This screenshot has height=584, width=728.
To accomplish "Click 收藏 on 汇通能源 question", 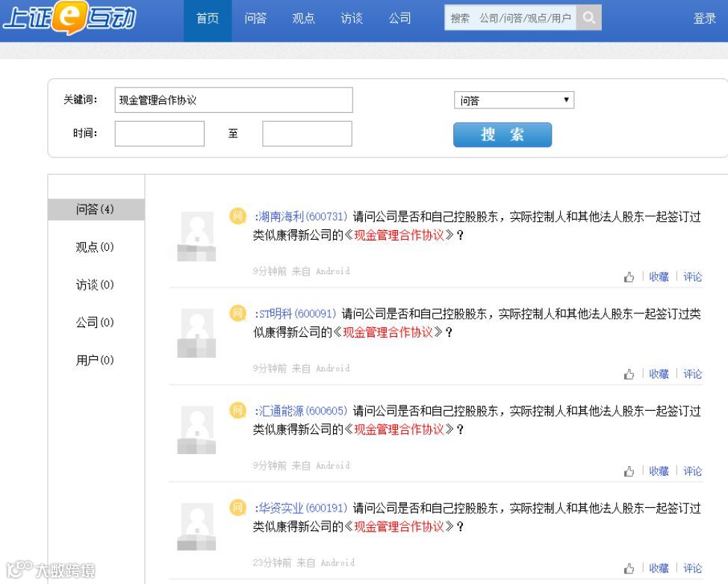I will pos(659,471).
